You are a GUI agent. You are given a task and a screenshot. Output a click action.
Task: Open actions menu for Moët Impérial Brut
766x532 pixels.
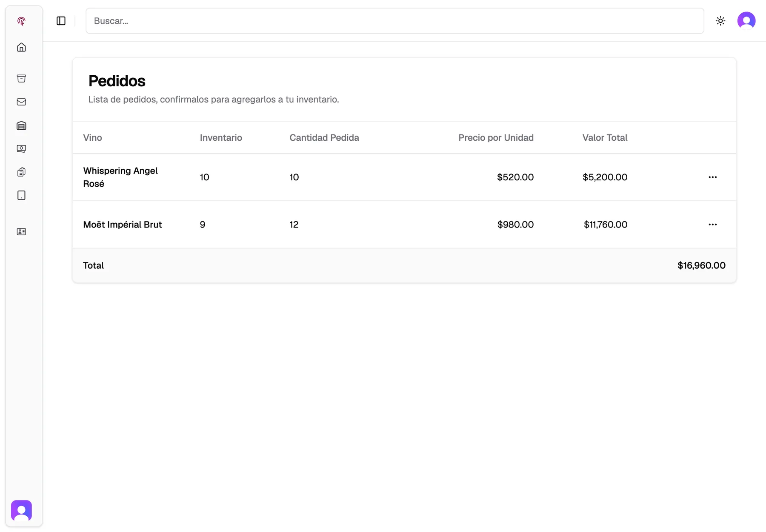[713, 224]
